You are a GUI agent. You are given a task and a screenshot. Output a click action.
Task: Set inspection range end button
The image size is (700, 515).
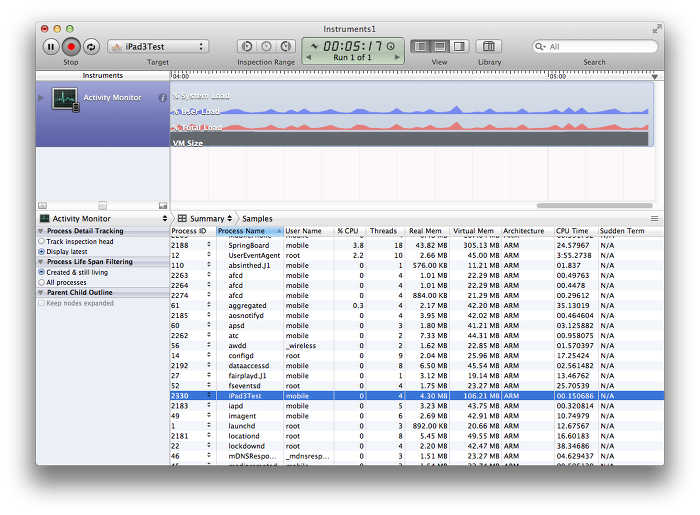click(x=286, y=46)
